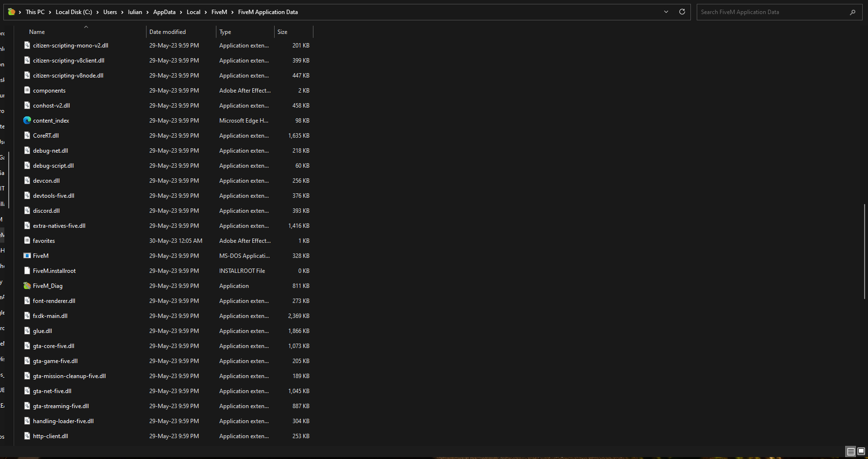Click the extra-natives-five.dll file icon
The height and width of the screenshot is (459, 868).
(x=27, y=225)
